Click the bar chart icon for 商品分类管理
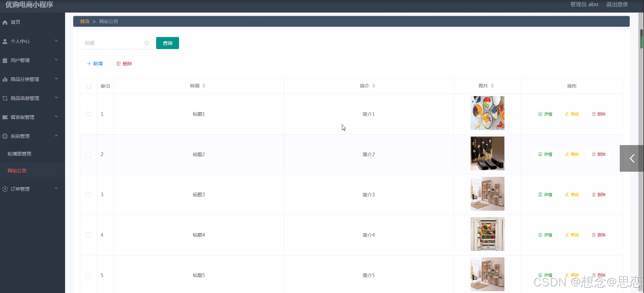 [5, 79]
